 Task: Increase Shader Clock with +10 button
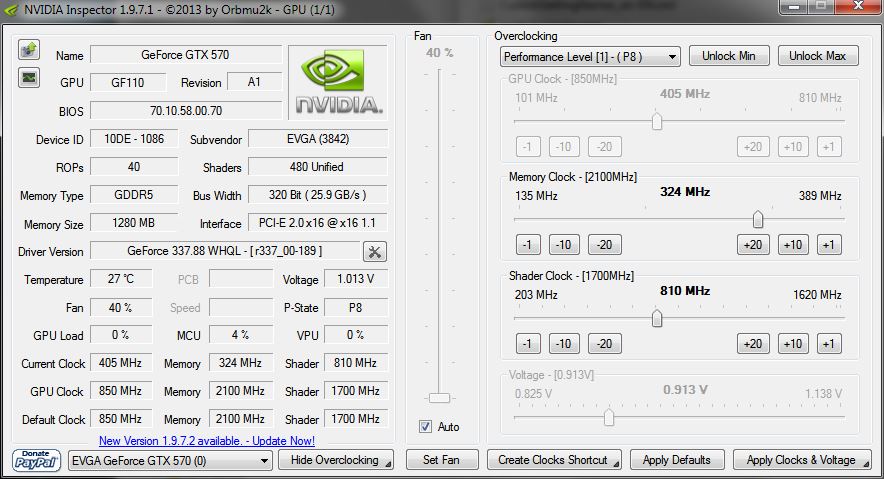click(x=793, y=344)
